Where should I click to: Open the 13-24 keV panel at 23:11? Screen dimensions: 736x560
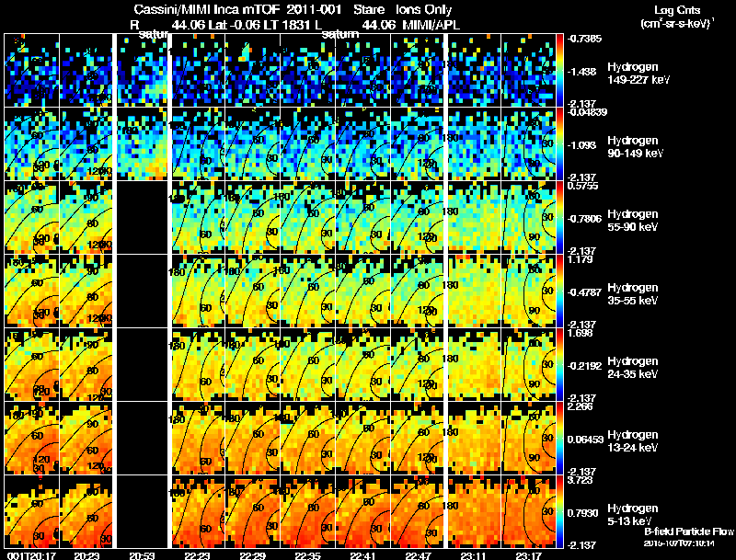(x=474, y=439)
